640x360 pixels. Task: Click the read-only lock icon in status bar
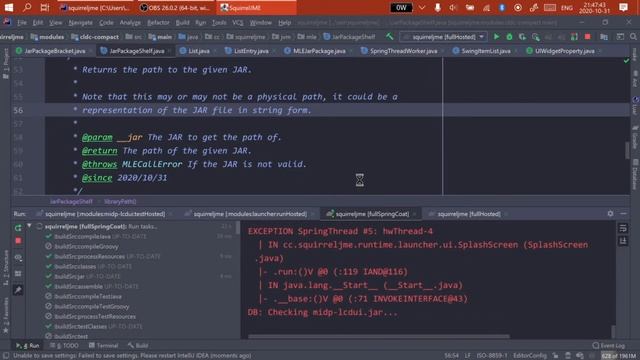coord(556,356)
